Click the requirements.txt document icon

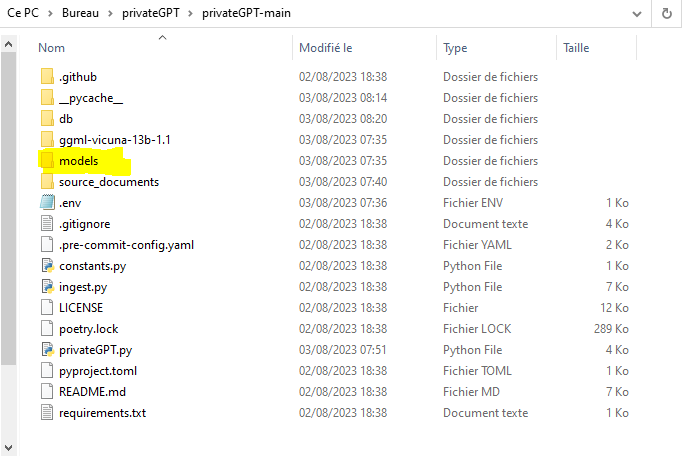(x=47, y=413)
